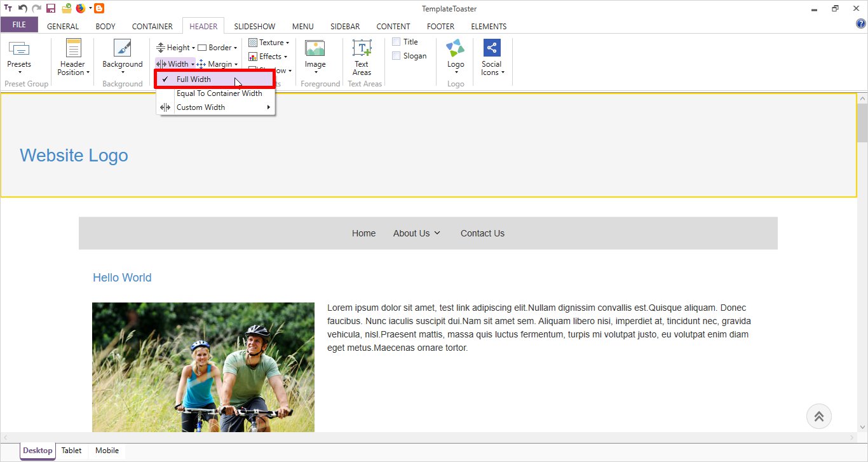Switch to the Tablet preview tab
This screenshot has width=868, height=462.
point(71,451)
